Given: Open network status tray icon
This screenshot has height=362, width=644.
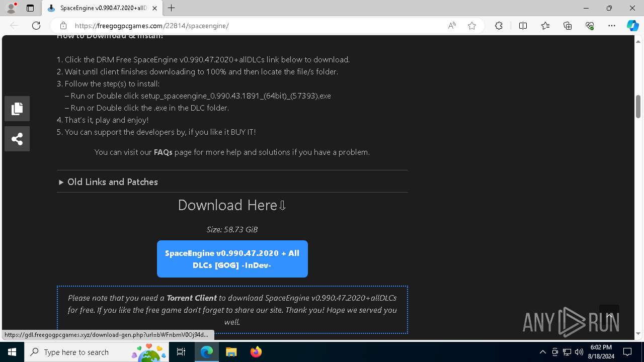Looking at the screenshot, I should click(567, 352).
